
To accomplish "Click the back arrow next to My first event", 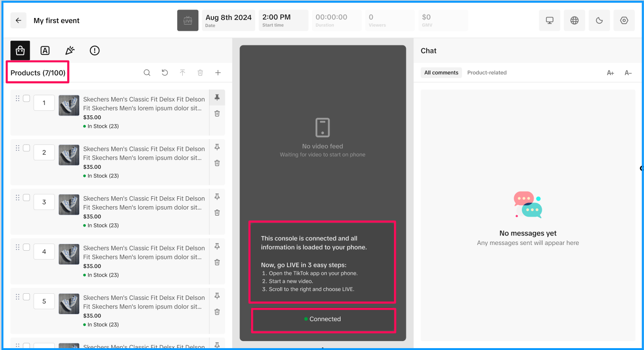I will click(18, 21).
